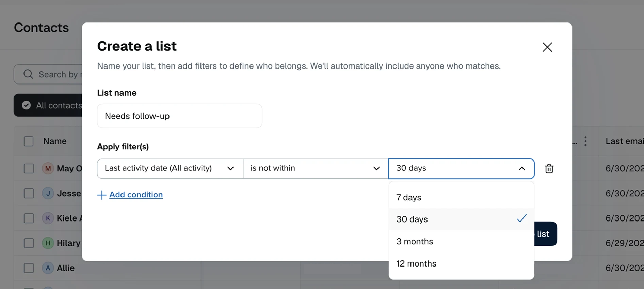This screenshot has height=289, width=644.
Task: Click the 6/29 date in Hilary's row
Action: pyautogui.click(x=624, y=243)
